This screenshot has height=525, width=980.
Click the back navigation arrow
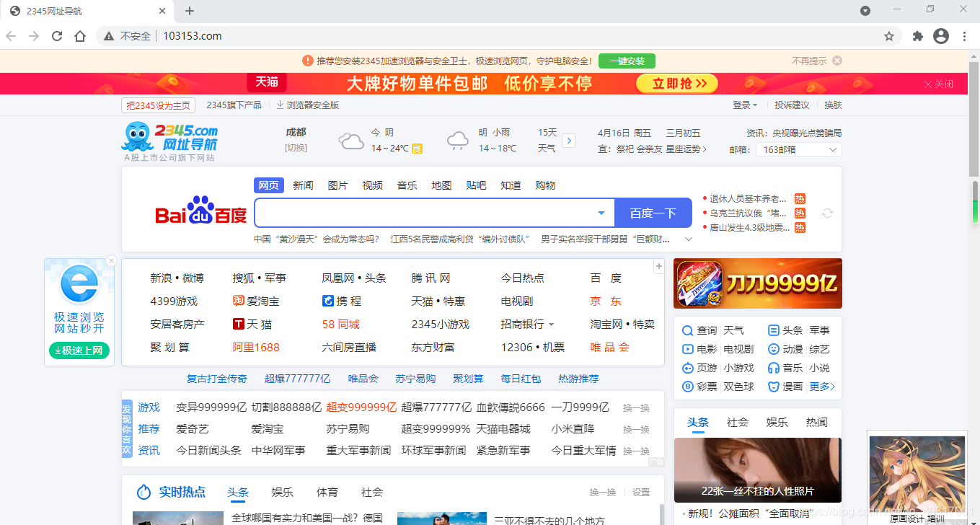(x=11, y=36)
